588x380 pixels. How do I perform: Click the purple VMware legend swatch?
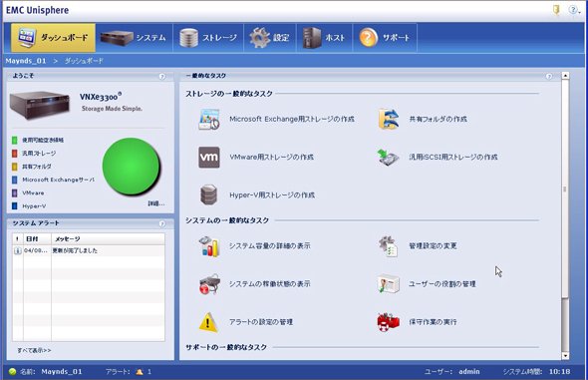point(15,192)
